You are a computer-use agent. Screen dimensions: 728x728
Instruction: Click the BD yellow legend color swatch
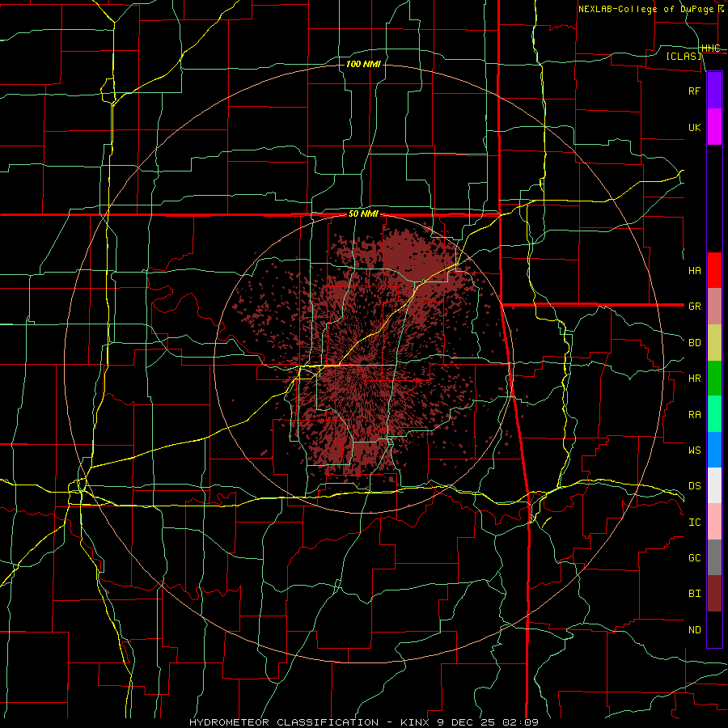(714, 343)
